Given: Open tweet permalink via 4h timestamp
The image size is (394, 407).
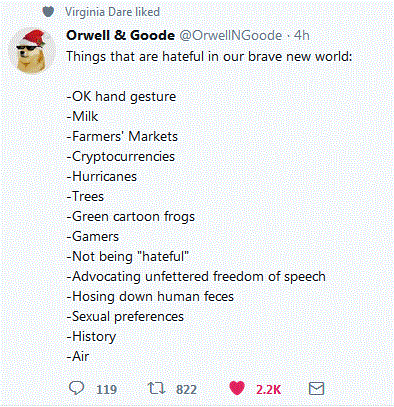Looking at the screenshot, I should pos(302,35).
